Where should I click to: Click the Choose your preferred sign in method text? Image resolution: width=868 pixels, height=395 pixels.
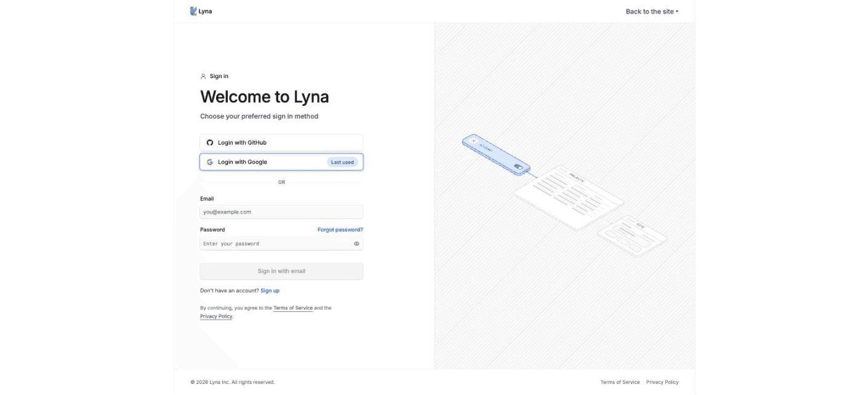[x=259, y=116]
